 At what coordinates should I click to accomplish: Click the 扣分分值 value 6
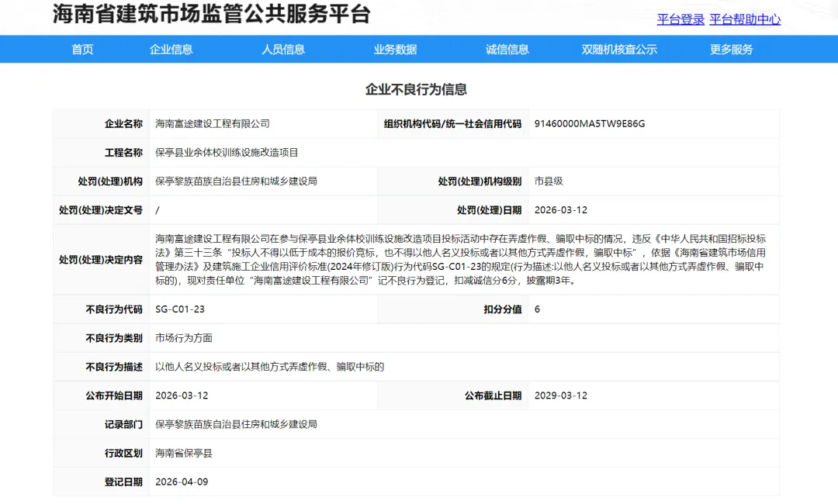click(537, 309)
